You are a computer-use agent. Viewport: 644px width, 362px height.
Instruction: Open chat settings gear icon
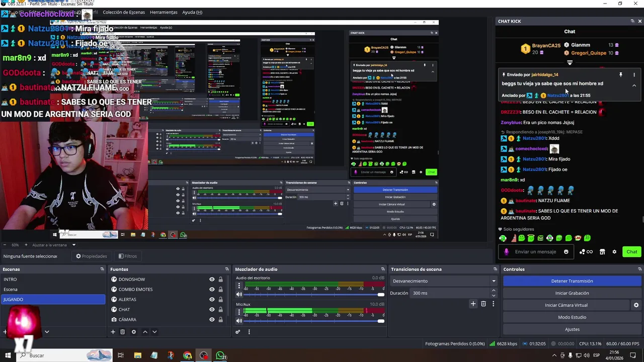(614, 252)
